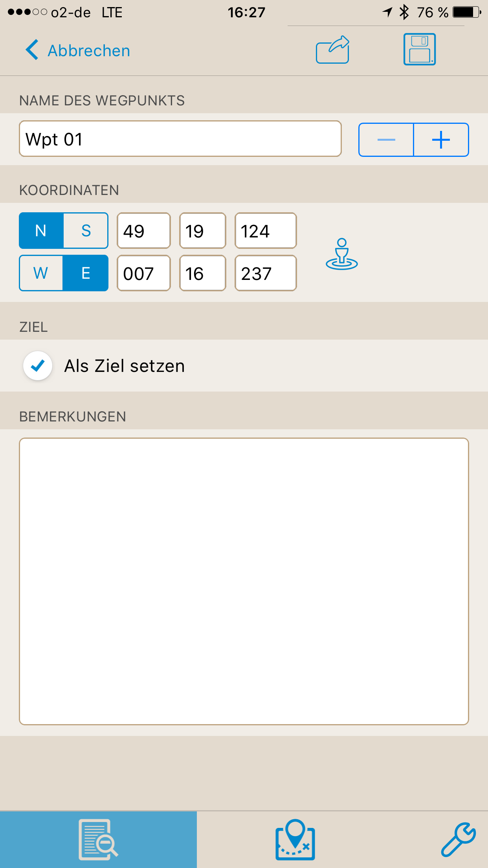
Task: Select E for eastern longitude
Action: point(86,273)
